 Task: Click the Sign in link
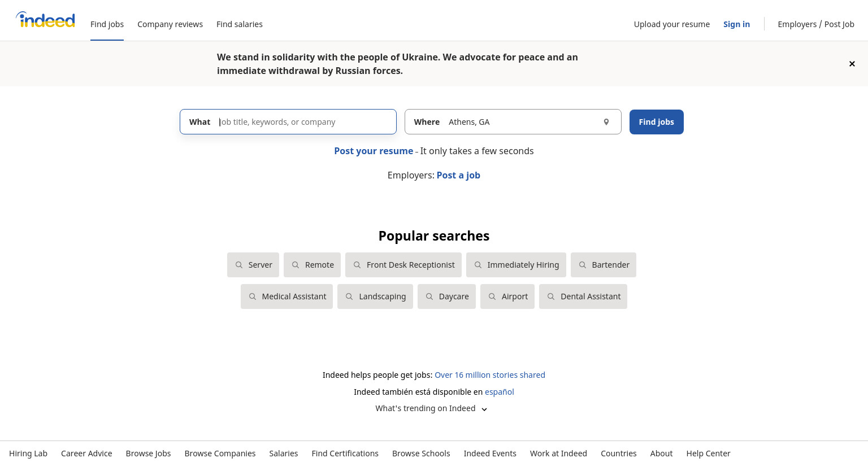click(736, 24)
